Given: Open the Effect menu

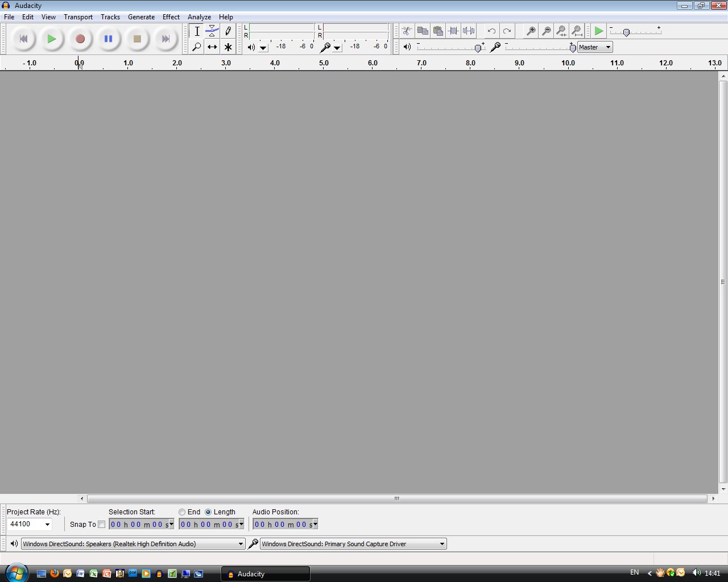Looking at the screenshot, I should (171, 17).
